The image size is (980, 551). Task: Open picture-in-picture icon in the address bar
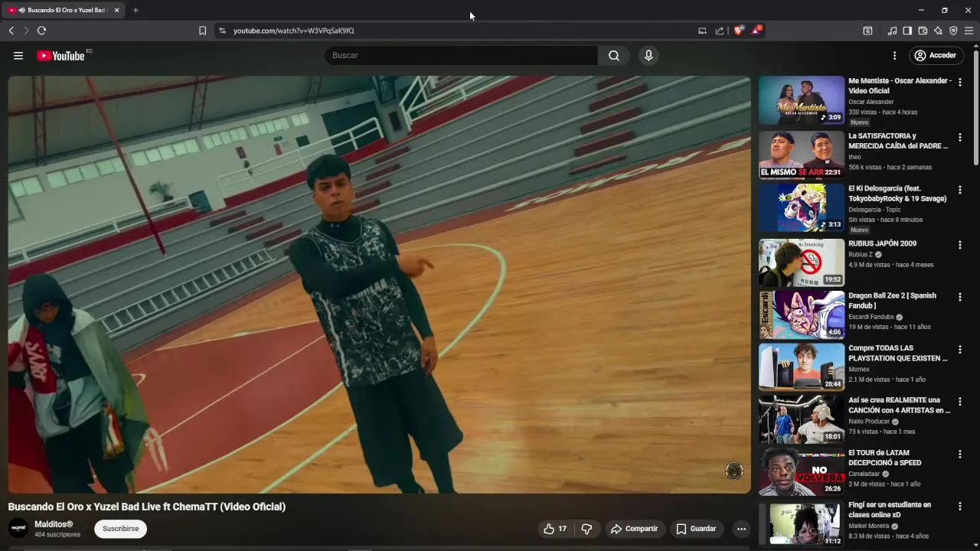[x=702, y=31]
